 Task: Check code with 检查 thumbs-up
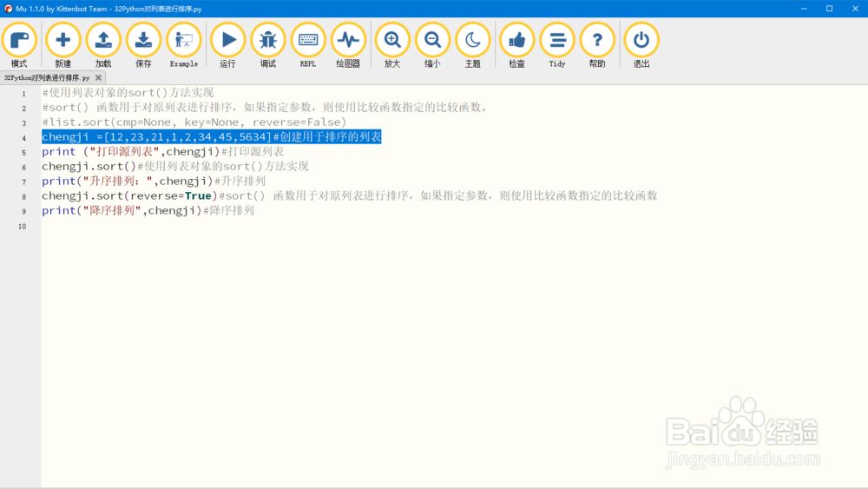click(517, 45)
